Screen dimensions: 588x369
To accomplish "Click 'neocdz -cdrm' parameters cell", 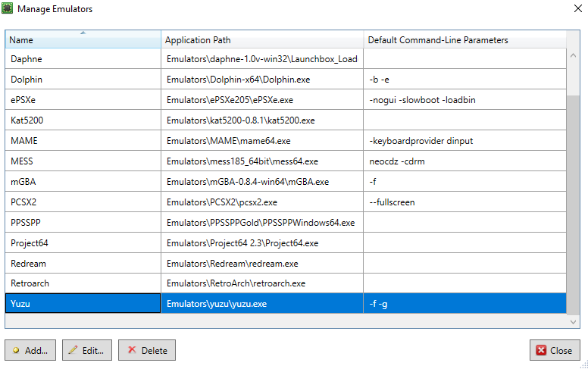I will pyautogui.click(x=464, y=161).
